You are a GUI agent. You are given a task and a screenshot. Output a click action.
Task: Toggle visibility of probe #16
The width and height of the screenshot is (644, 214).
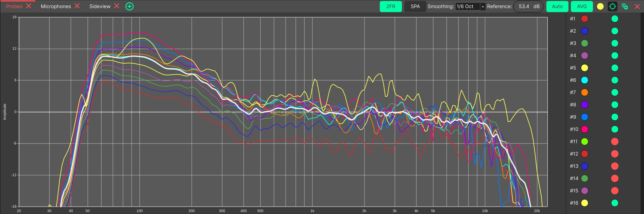[x=615, y=203]
